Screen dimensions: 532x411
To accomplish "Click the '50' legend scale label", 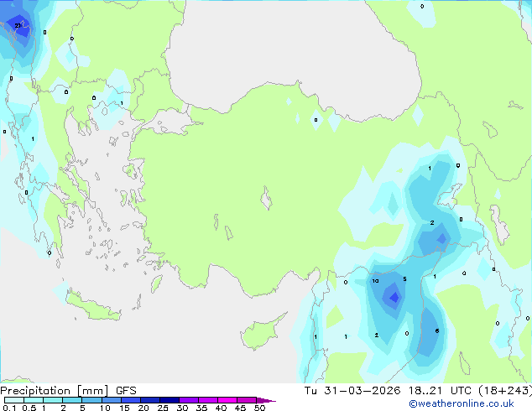I will (259, 408).
